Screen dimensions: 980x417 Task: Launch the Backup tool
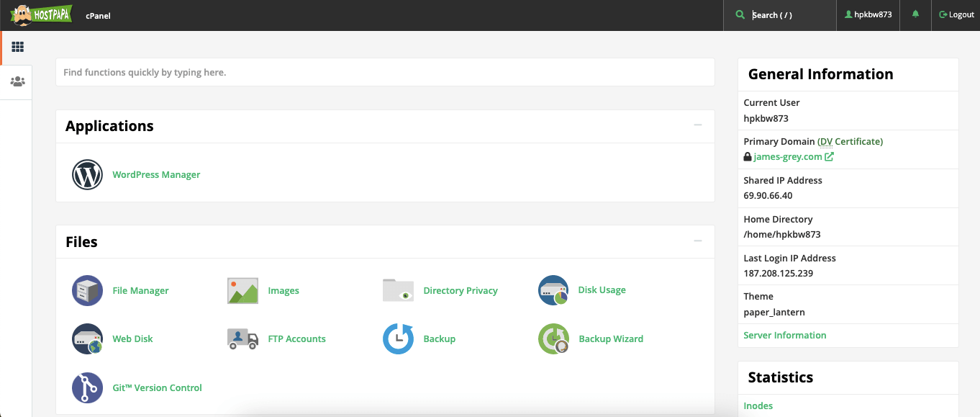397,338
